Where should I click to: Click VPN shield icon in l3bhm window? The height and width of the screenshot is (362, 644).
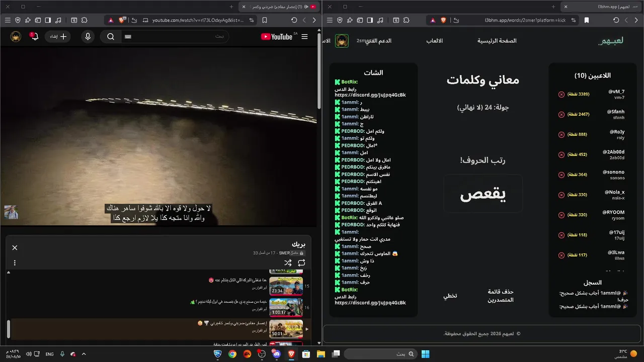tap(340, 20)
